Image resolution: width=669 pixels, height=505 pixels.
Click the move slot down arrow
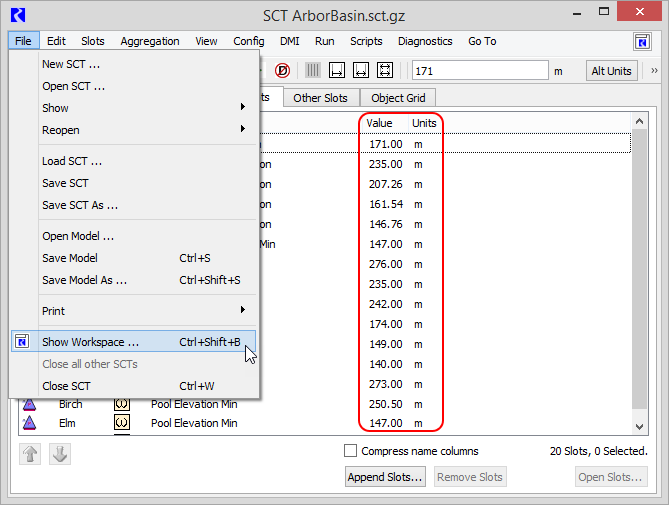click(x=59, y=454)
